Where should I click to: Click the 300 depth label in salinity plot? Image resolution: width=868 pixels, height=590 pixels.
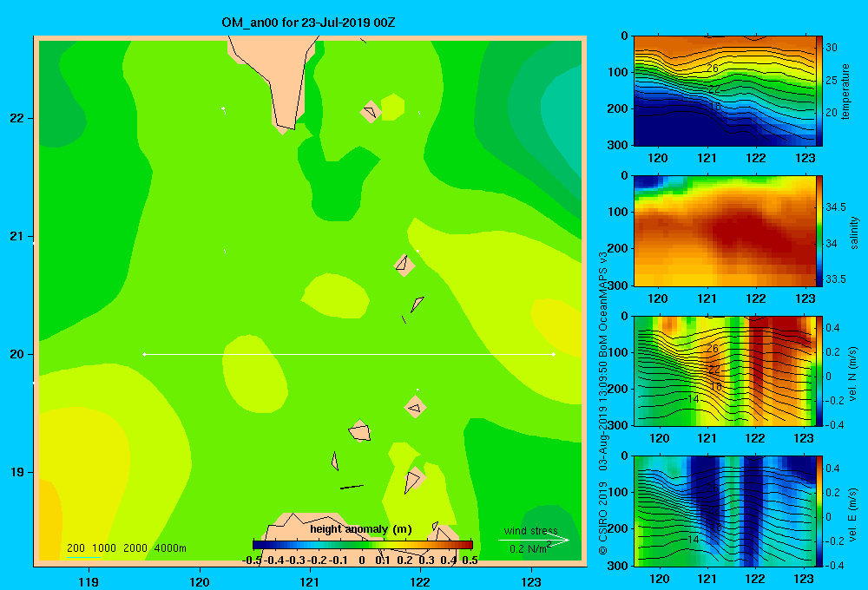pyautogui.click(x=619, y=285)
